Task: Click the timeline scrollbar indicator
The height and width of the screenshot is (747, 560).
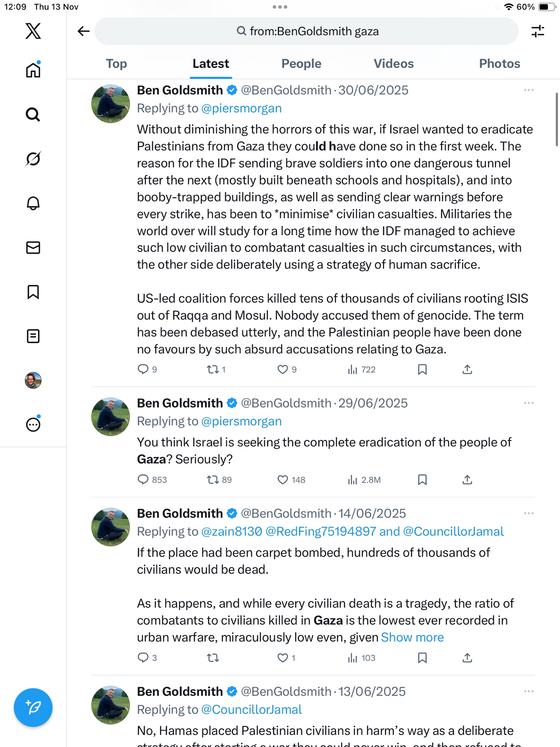Action: click(x=556, y=120)
